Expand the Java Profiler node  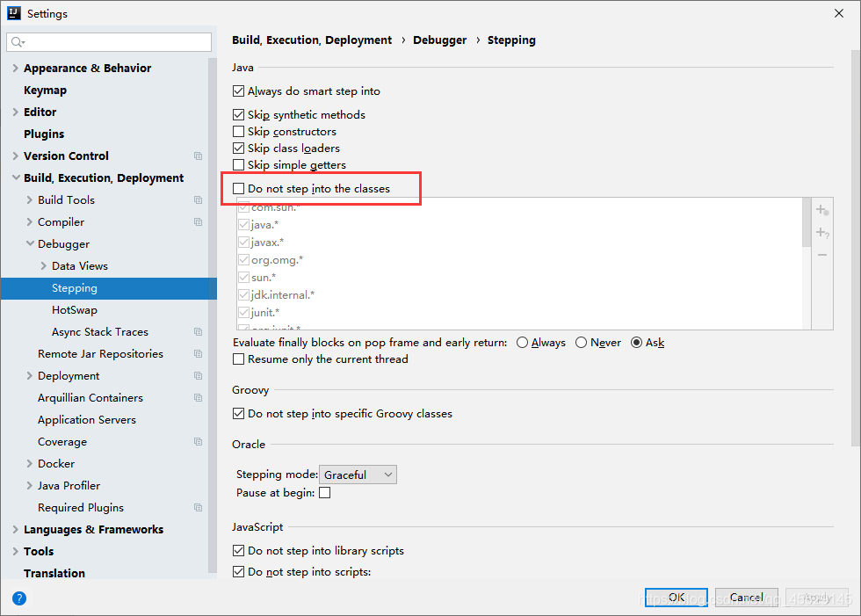point(30,485)
